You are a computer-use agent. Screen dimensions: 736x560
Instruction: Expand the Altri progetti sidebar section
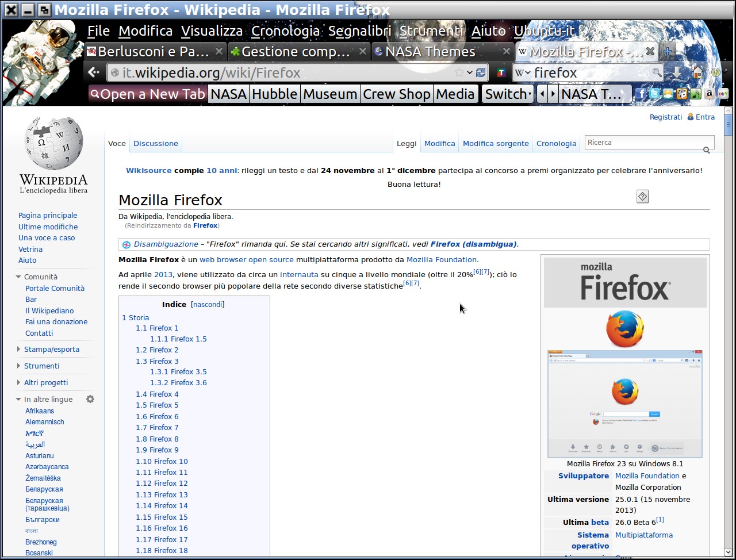(x=18, y=383)
